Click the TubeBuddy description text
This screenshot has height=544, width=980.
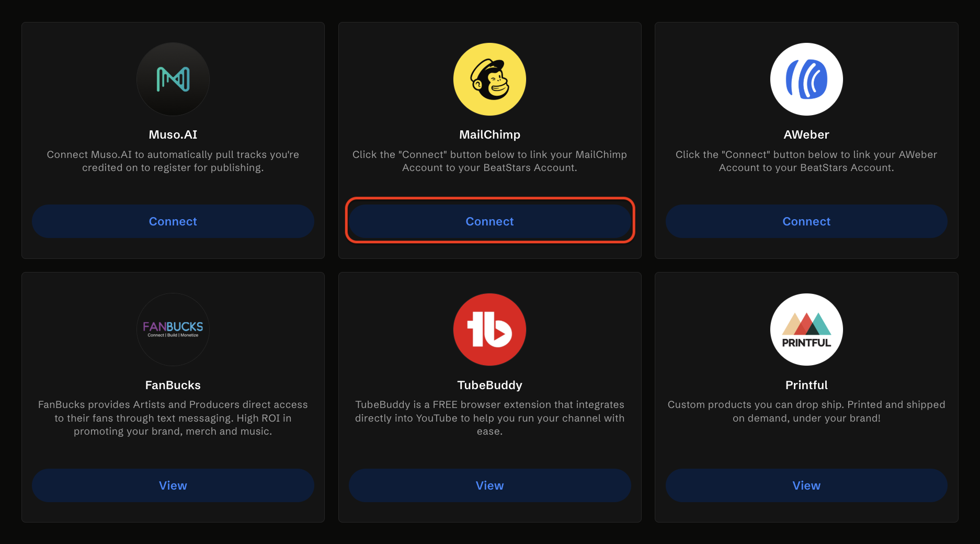click(489, 418)
